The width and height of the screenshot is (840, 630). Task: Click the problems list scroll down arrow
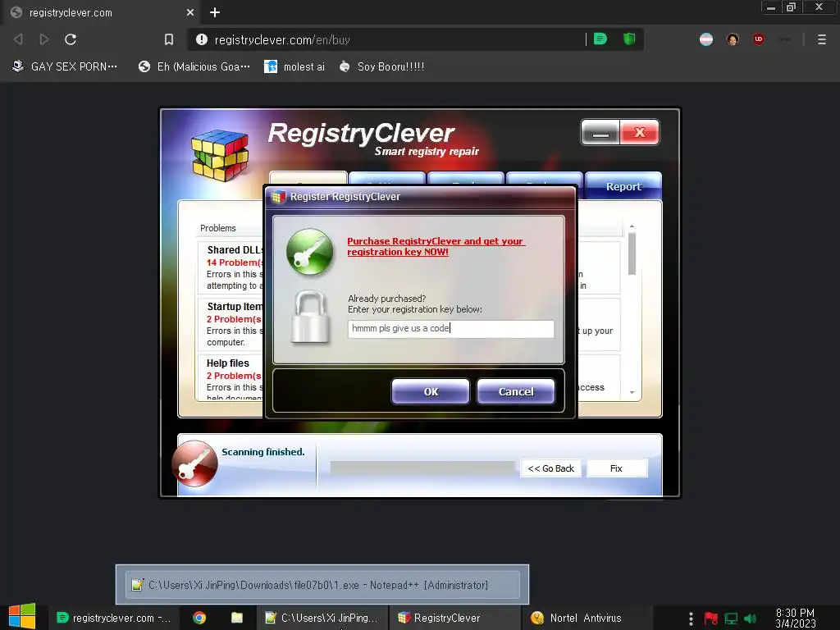[632, 393]
